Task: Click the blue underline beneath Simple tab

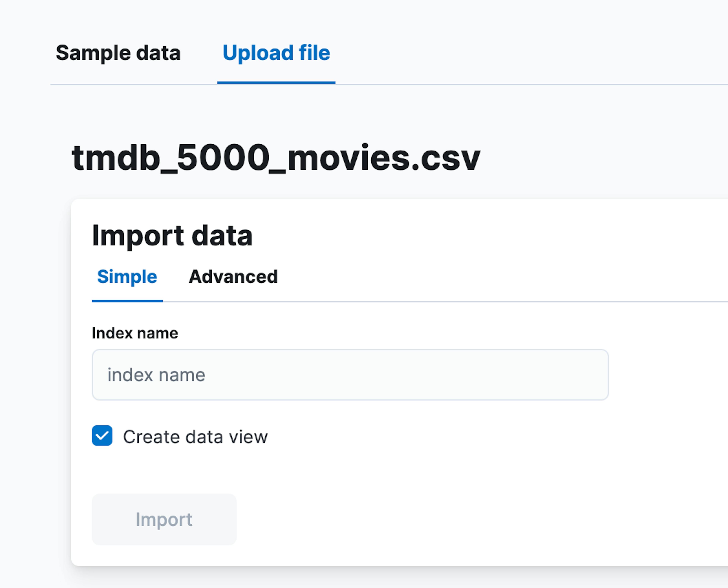Action: (127, 301)
